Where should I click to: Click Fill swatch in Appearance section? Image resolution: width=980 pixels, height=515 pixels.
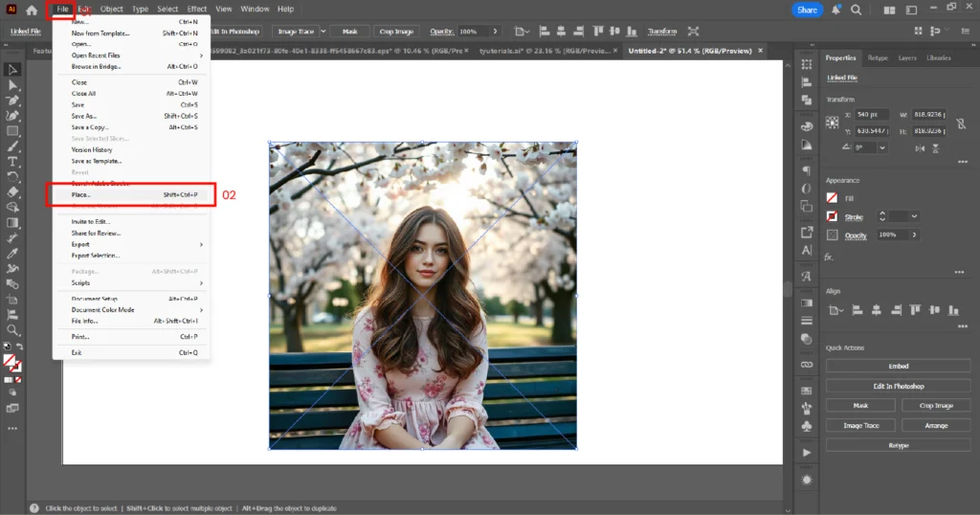pyautogui.click(x=832, y=198)
